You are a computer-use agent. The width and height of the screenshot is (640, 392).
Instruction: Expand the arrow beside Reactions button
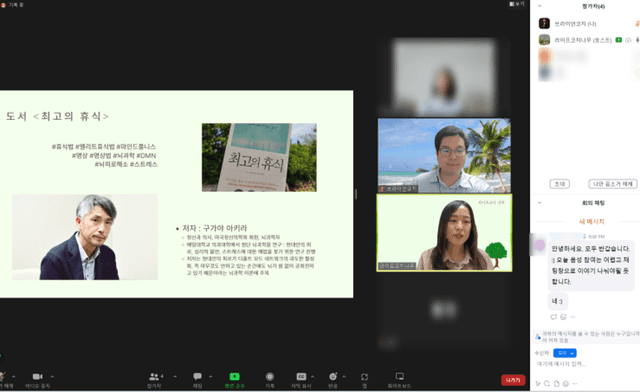coord(344,376)
